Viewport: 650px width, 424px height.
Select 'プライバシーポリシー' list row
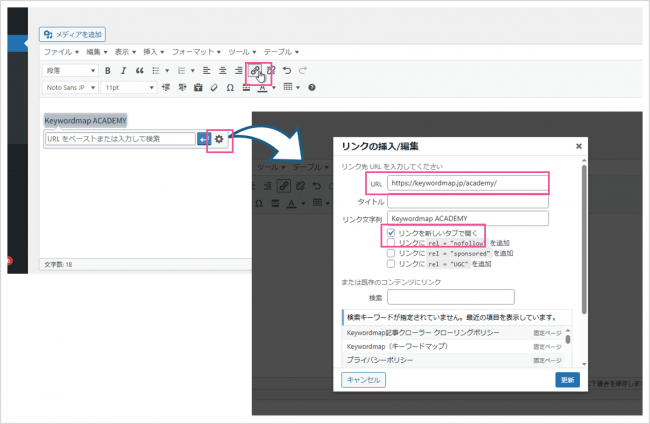452,360
